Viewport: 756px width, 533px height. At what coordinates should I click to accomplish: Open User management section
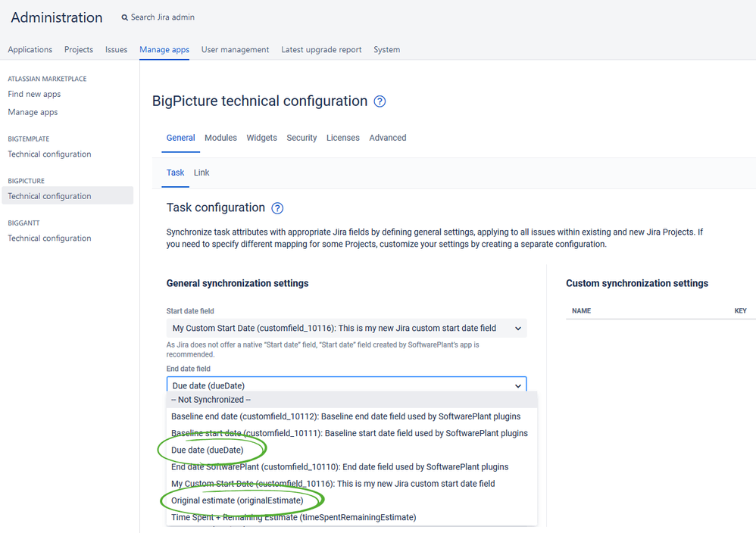tap(236, 50)
